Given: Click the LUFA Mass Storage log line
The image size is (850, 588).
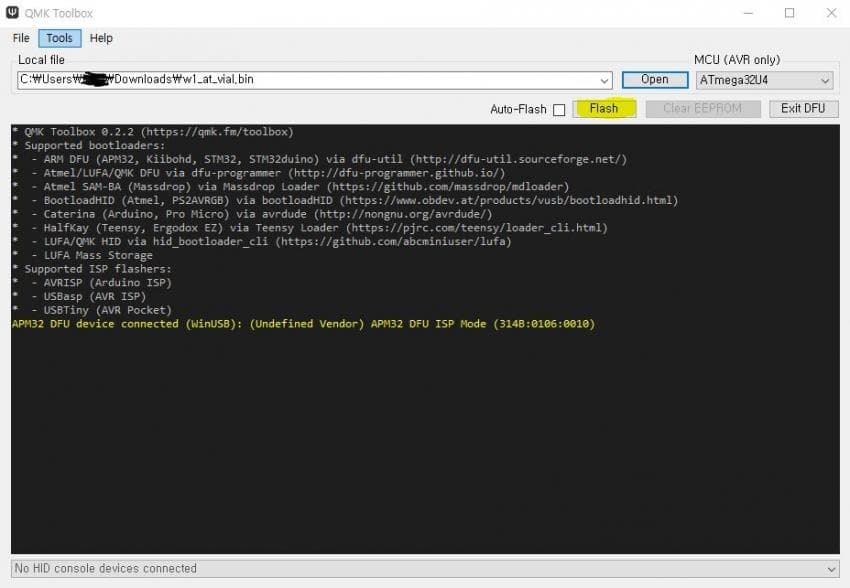Looking at the screenshot, I should (82, 255).
